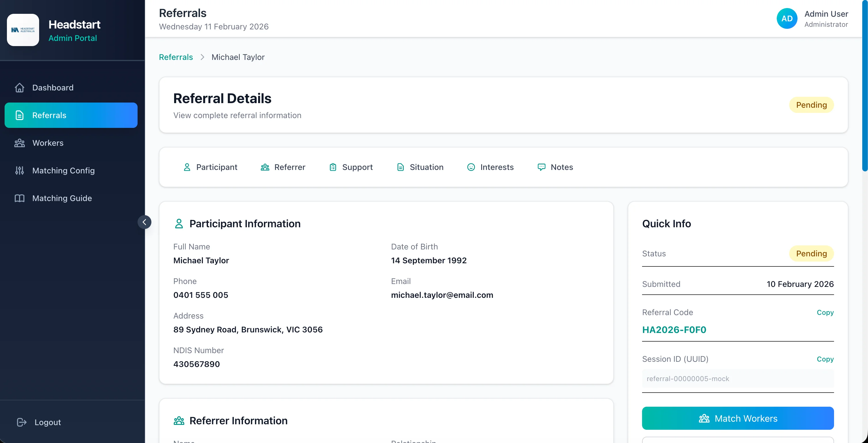Click the NDIS number 430567890
This screenshot has width=868, height=443.
[197, 364]
